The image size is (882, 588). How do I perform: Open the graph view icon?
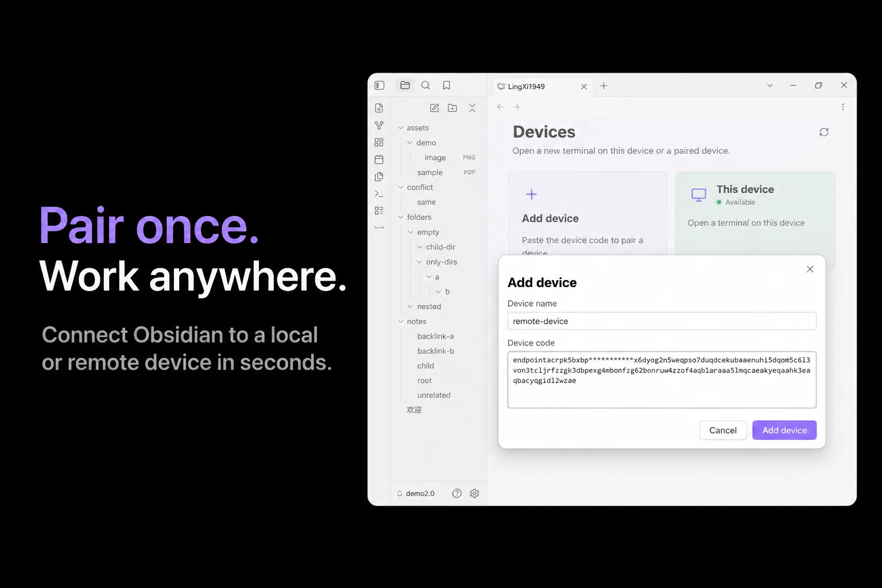pyautogui.click(x=379, y=125)
